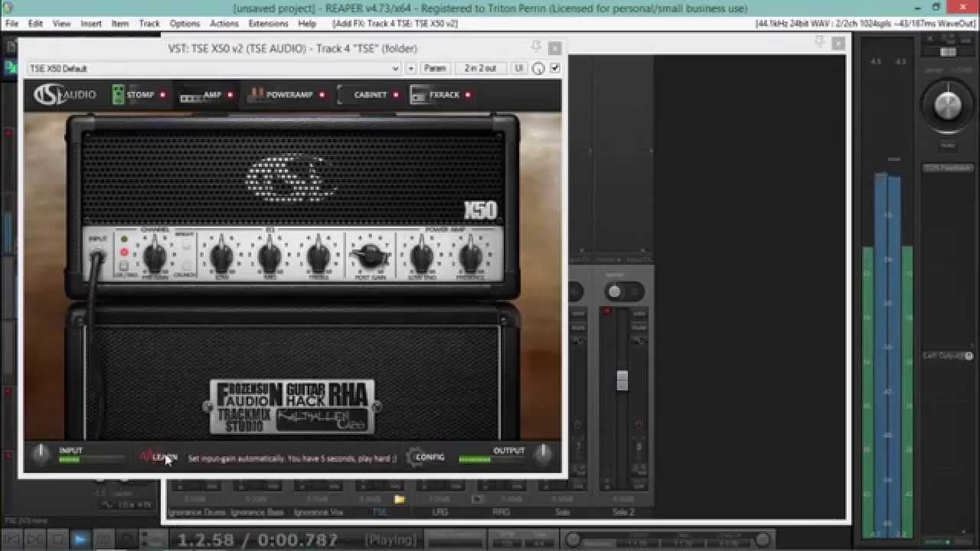Image resolution: width=980 pixels, height=551 pixels.
Task: Click the play button in transport
Action: tap(80, 539)
